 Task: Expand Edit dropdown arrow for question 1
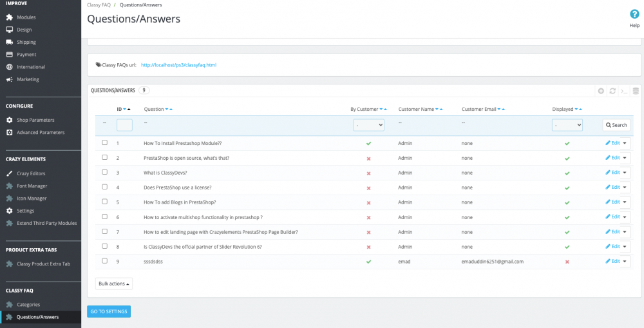tap(625, 143)
